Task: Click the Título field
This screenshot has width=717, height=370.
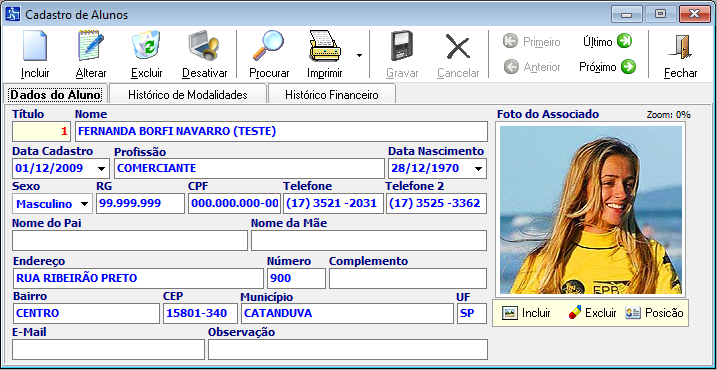Action: (42, 132)
